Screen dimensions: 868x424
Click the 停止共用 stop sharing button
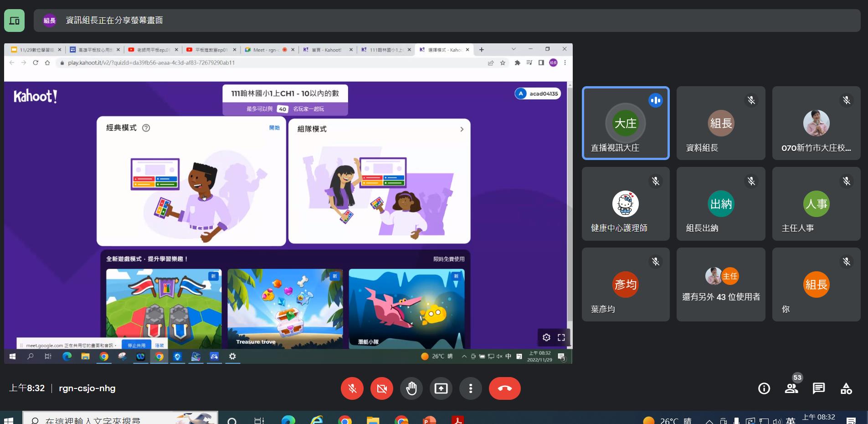[137, 345]
